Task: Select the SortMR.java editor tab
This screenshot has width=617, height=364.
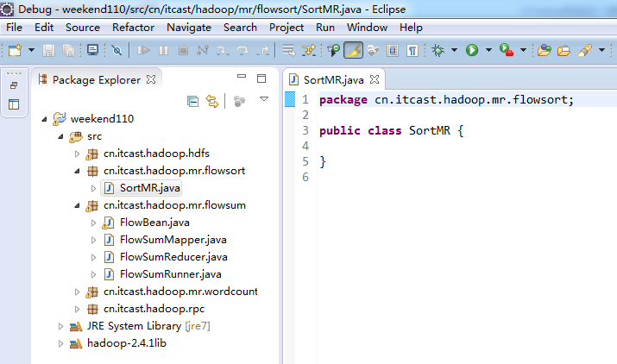Action: coord(333,80)
